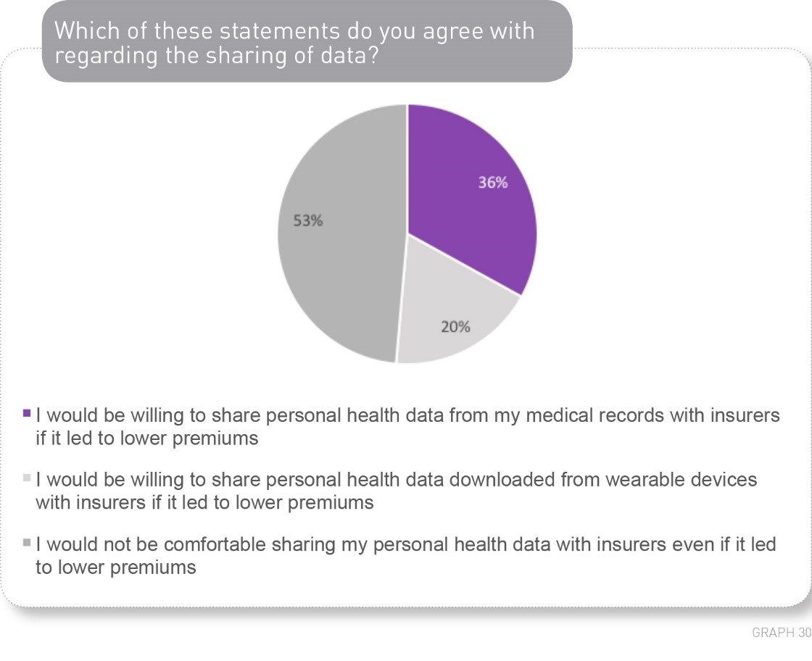
Task: Click 'Which of these statements' title line
Action: coord(294,30)
